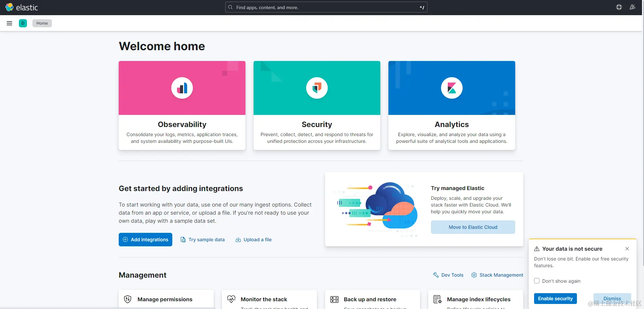644x309 pixels.
Task: Click the managed Elastic cloud illustration
Action: pyautogui.click(x=376, y=209)
